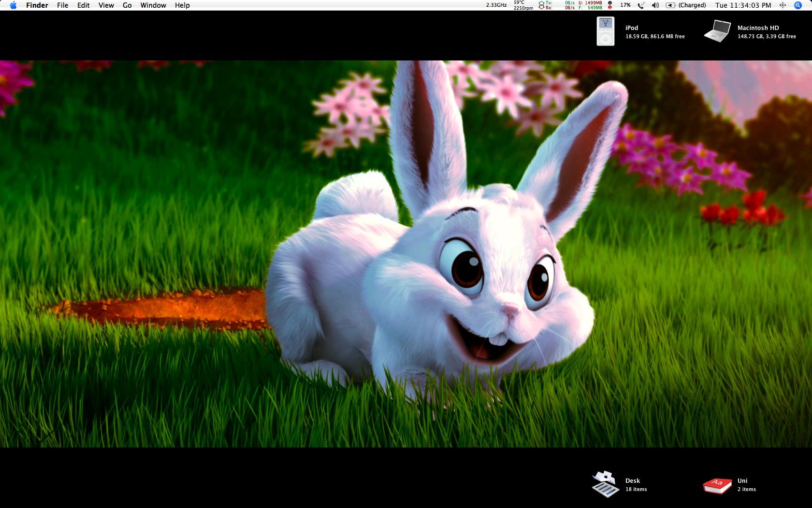The image size is (812, 508).
Task: Open the Edit menu
Action: (x=84, y=5)
